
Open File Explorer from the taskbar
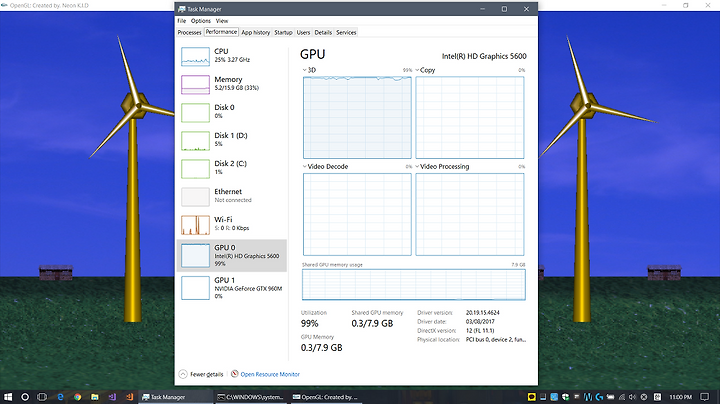(95, 397)
